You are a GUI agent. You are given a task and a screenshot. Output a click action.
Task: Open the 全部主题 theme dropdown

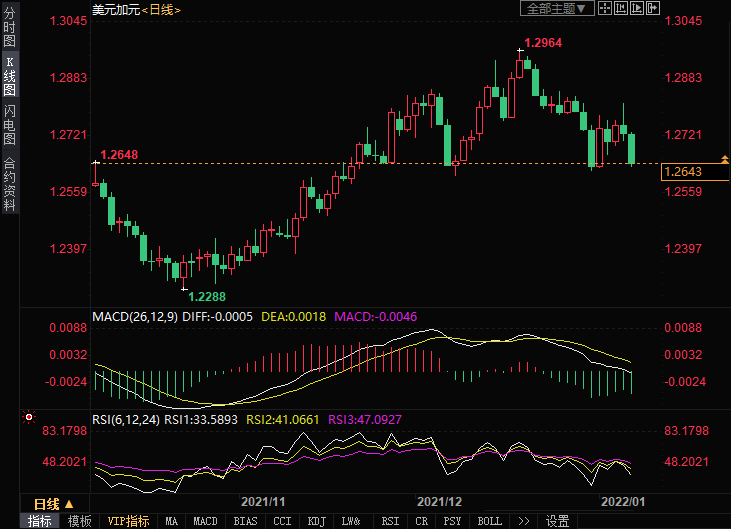click(557, 8)
